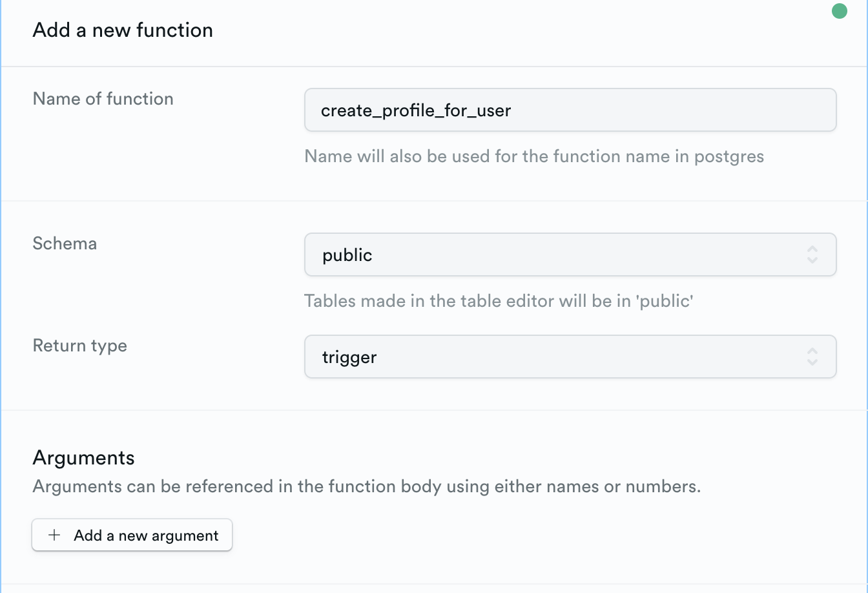Click the Arguments section heading

click(84, 458)
